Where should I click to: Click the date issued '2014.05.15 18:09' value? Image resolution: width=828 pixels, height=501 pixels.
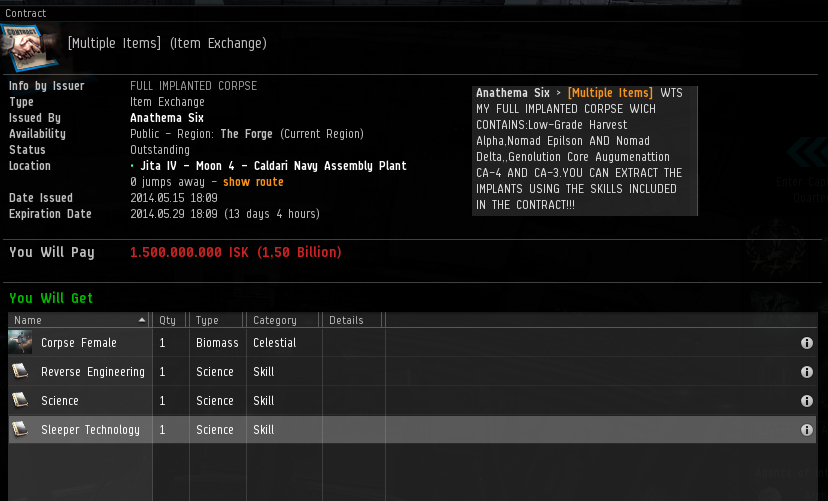[x=174, y=198]
